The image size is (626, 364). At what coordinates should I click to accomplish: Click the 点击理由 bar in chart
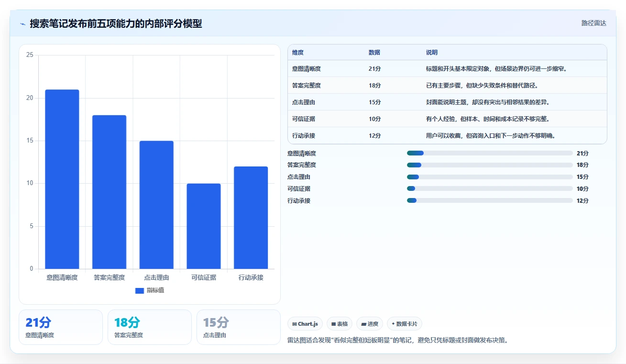[x=156, y=205]
